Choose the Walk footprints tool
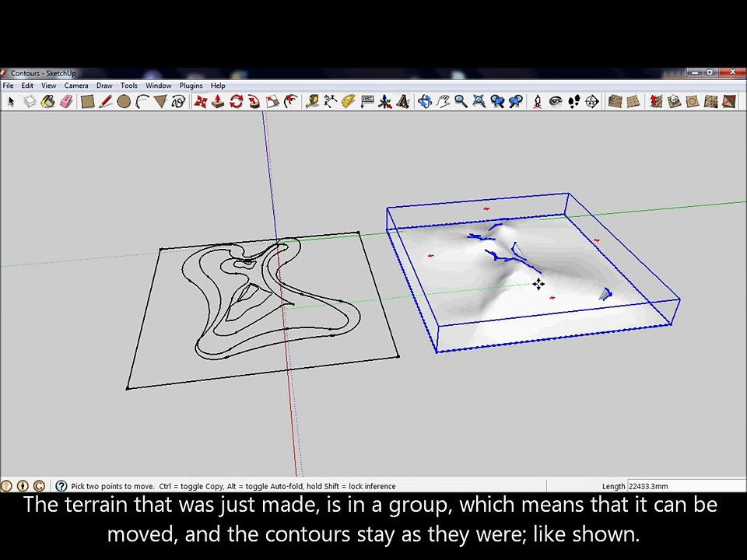Screen dimensions: 747x560 pos(573,101)
